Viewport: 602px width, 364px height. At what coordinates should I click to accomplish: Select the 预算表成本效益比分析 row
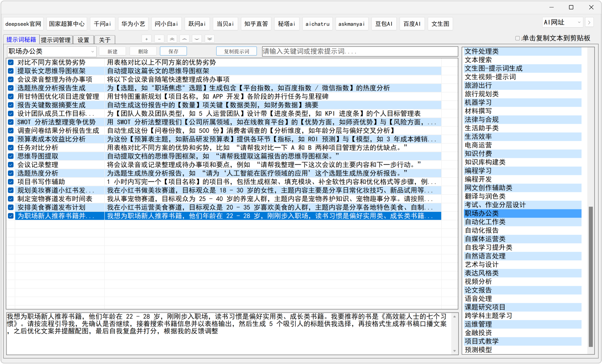click(x=224, y=139)
